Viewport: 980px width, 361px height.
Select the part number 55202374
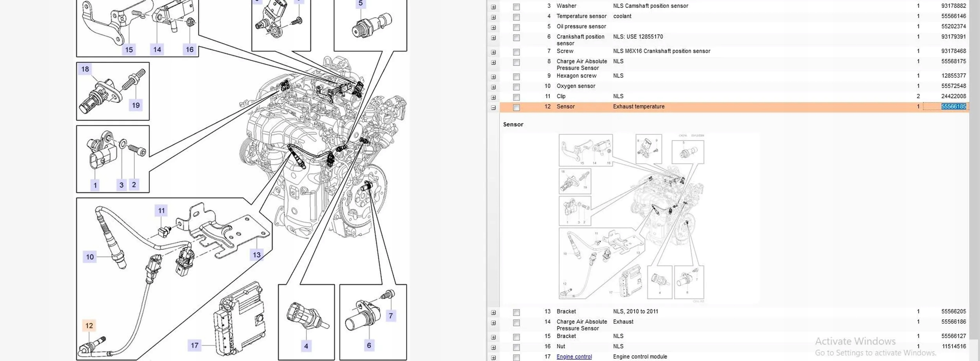(953, 26)
